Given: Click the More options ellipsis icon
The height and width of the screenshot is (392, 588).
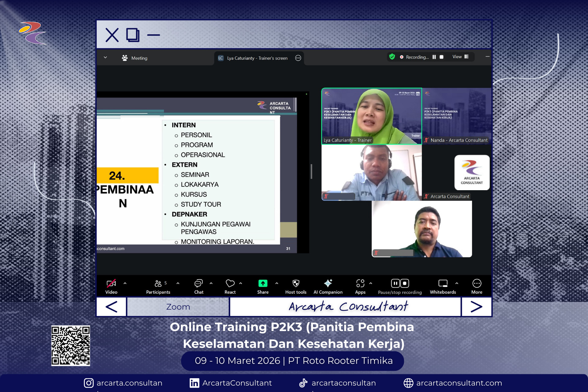Looking at the screenshot, I should click(477, 284).
